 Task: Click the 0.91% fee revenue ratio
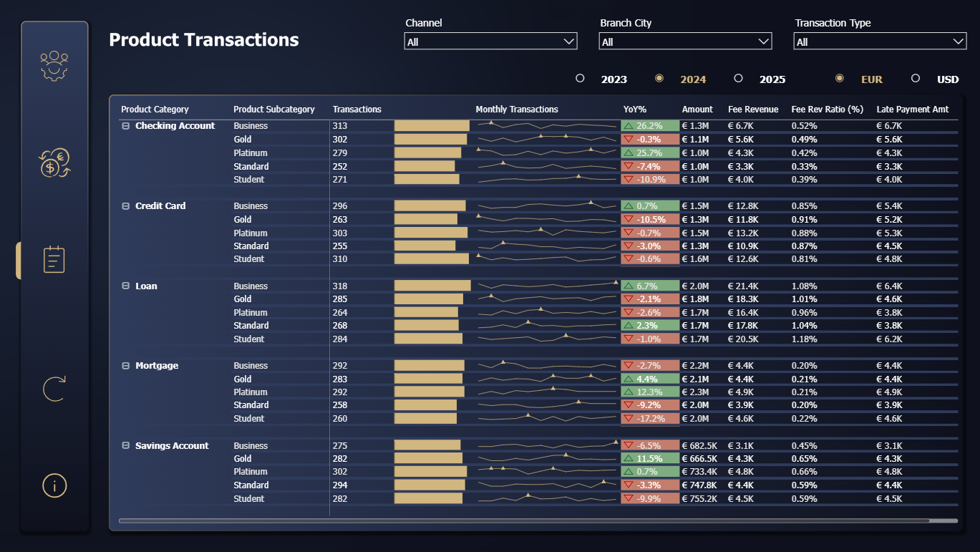click(804, 220)
